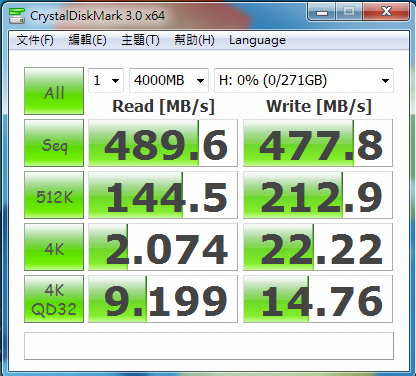The height and width of the screenshot is (376, 416).
Task: Open the test run count dropdown
Action: pos(106,80)
